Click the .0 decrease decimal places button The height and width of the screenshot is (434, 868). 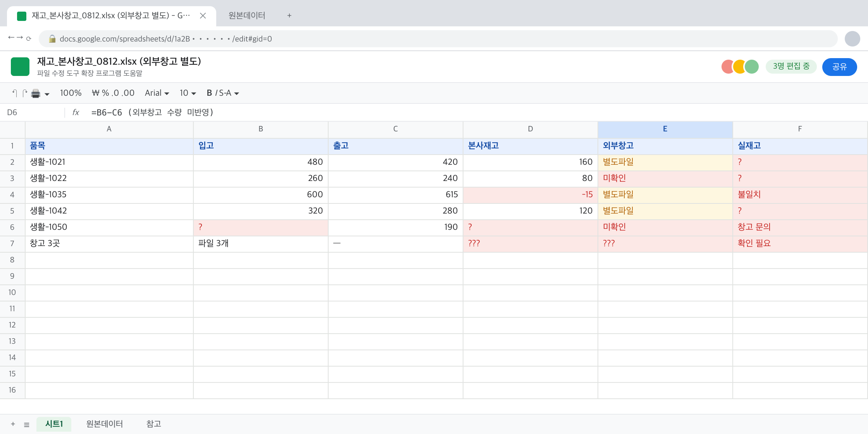coord(115,93)
